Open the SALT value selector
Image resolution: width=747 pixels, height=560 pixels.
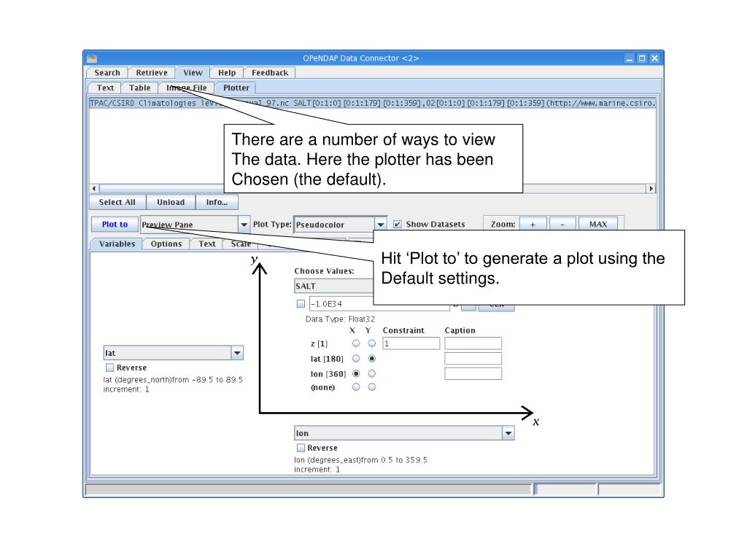point(333,286)
